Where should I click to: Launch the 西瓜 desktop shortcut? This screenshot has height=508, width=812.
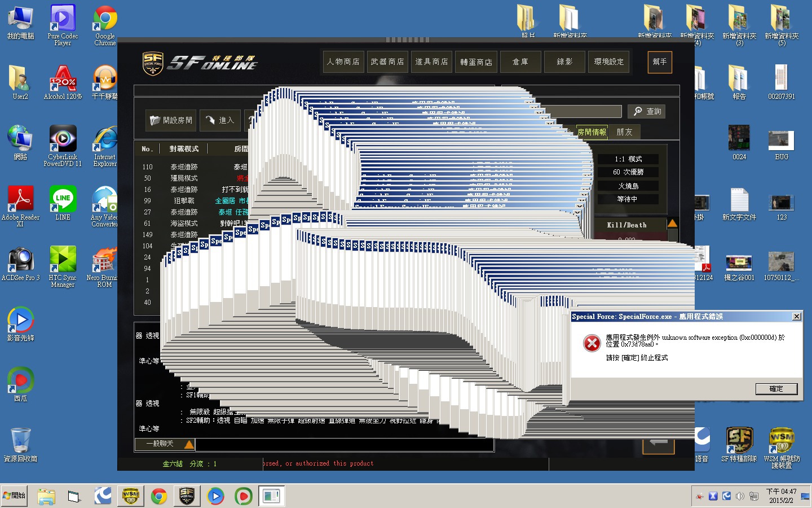20,384
